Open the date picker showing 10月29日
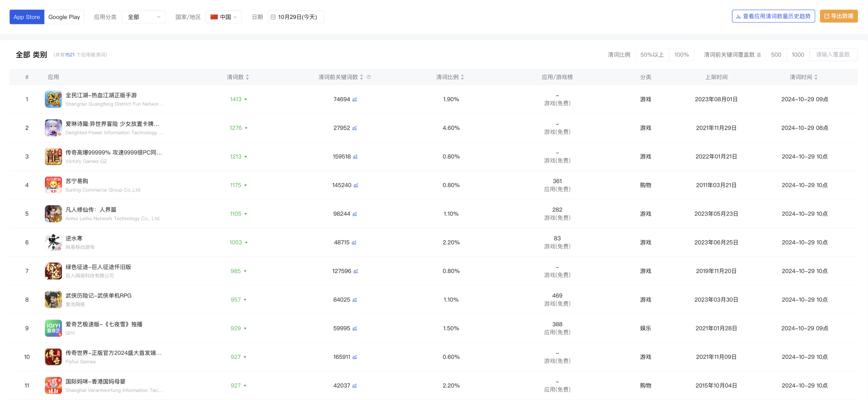 pyautogui.click(x=296, y=17)
